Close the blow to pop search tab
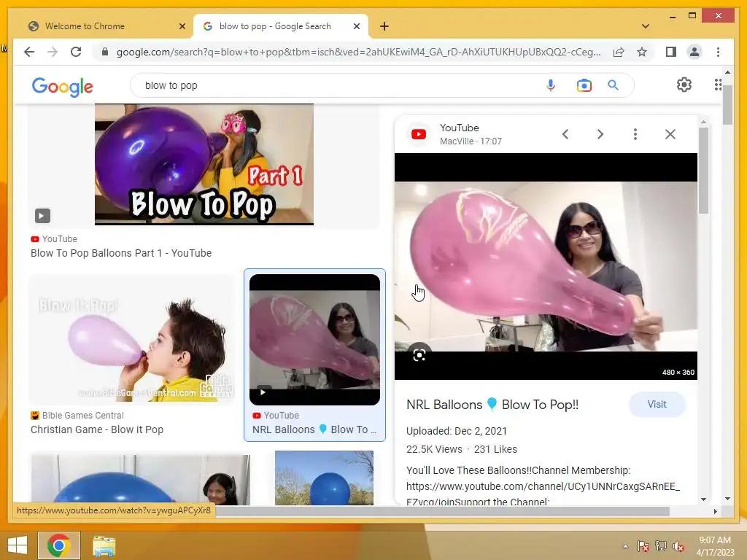747x560 pixels. 356,26
